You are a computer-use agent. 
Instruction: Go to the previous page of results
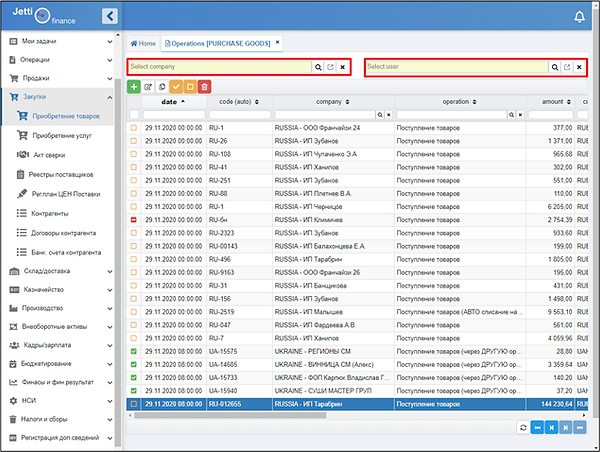(x=551, y=428)
